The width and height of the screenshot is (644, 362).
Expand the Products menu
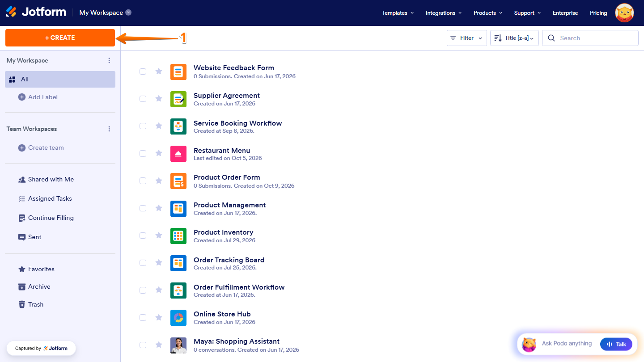[x=488, y=13]
